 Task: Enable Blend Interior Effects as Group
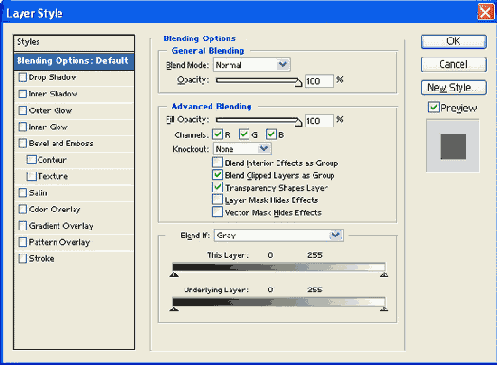[x=218, y=163]
